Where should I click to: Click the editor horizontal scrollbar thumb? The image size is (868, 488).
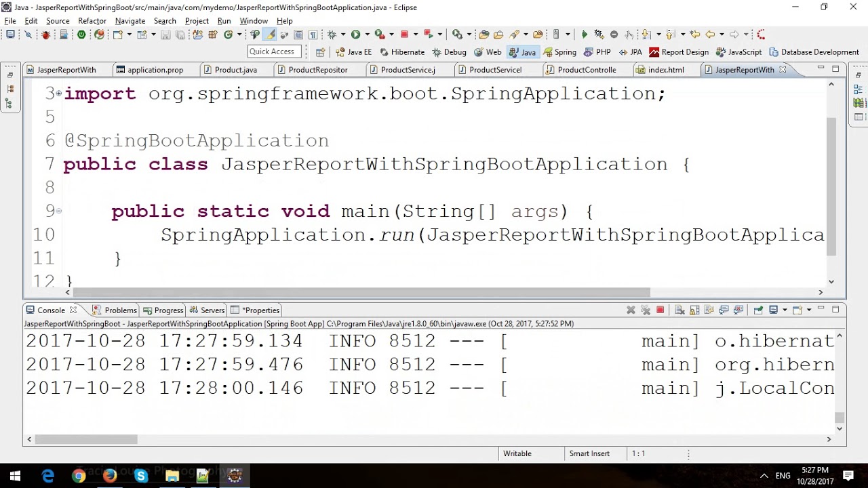click(361, 292)
